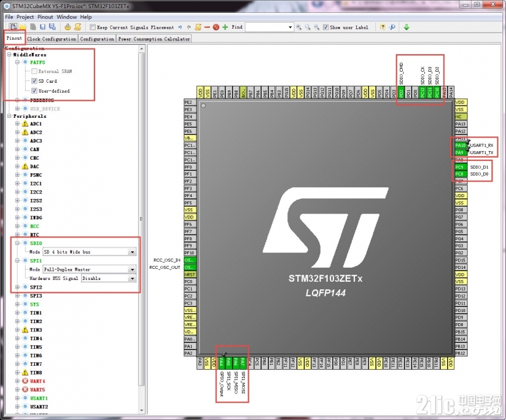Click the red error icon next to UART5
Viewport: 506px width, 420px height.
pos(25,390)
